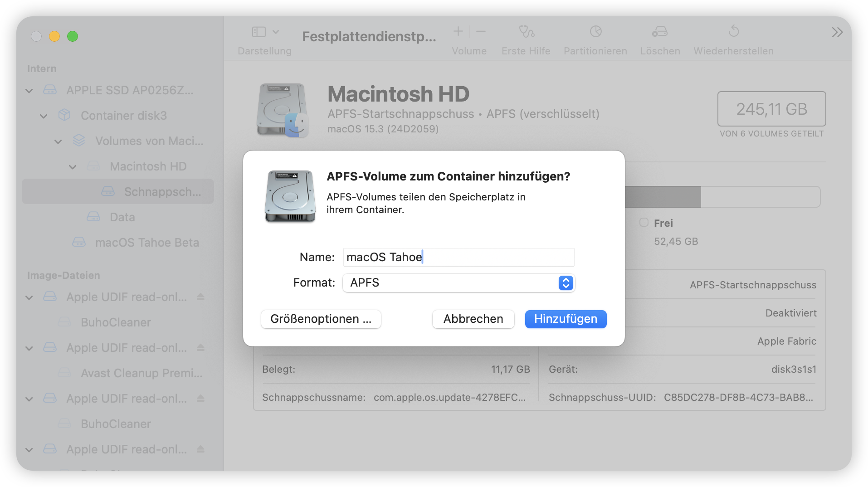Click the macOS Tahoe Beta disk icon
Viewport: 868px width, 487px height.
coord(79,242)
